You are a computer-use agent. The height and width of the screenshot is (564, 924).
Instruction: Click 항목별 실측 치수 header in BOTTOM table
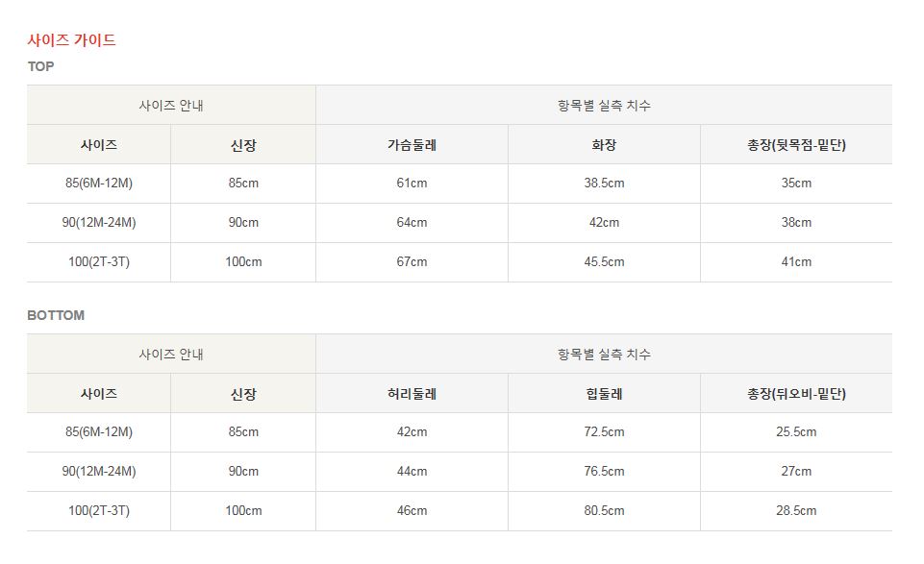coord(604,355)
